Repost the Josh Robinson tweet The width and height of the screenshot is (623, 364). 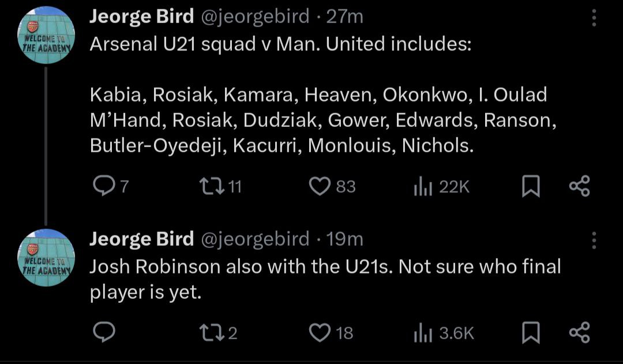(208, 332)
